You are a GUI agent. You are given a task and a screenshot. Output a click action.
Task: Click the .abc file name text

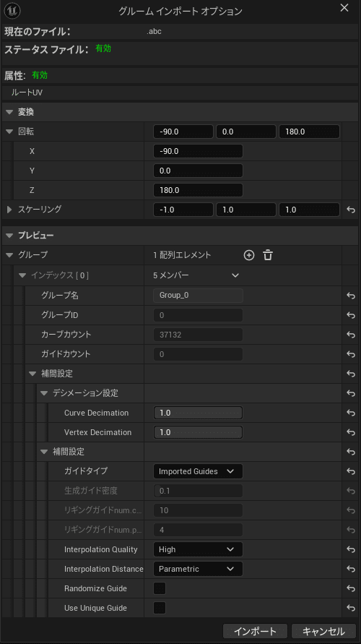pos(154,31)
